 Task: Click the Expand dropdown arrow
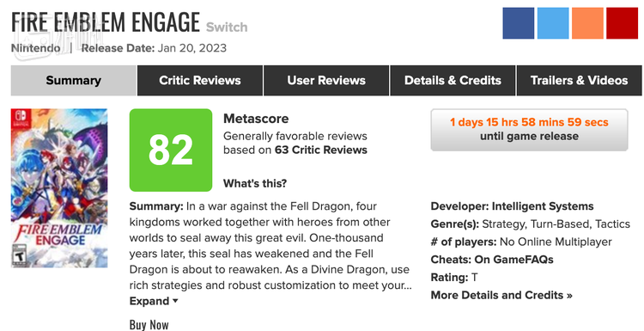pyautogui.click(x=175, y=301)
